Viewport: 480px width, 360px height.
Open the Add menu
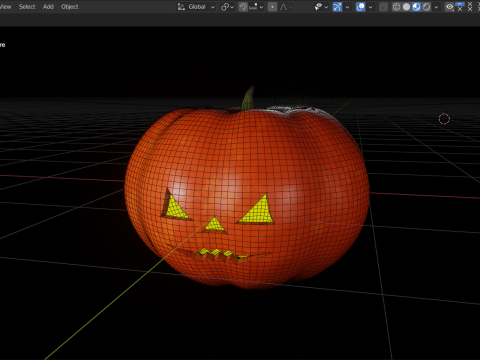(x=48, y=7)
